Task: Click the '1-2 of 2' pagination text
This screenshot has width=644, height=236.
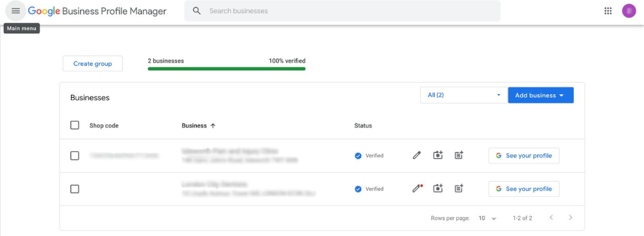Action: (522, 218)
